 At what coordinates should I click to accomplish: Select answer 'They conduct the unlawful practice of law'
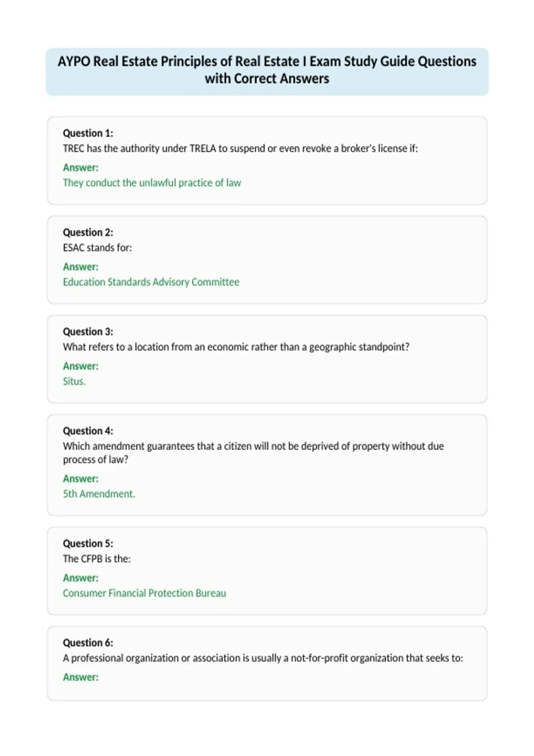click(152, 183)
